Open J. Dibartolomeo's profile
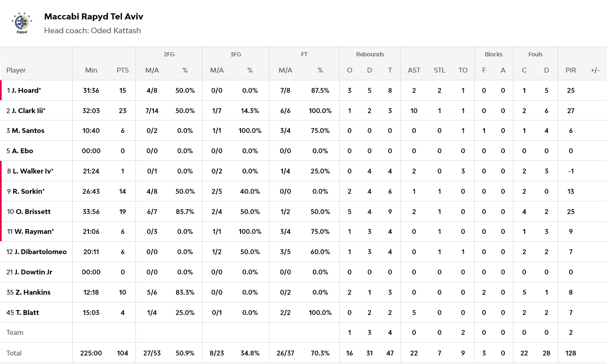This screenshot has height=364, width=607. [41, 252]
